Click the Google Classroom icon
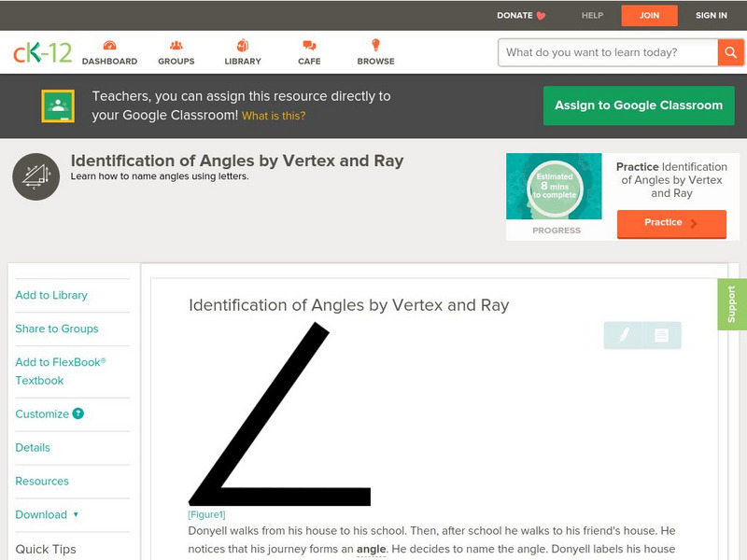 tap(58, 105)
